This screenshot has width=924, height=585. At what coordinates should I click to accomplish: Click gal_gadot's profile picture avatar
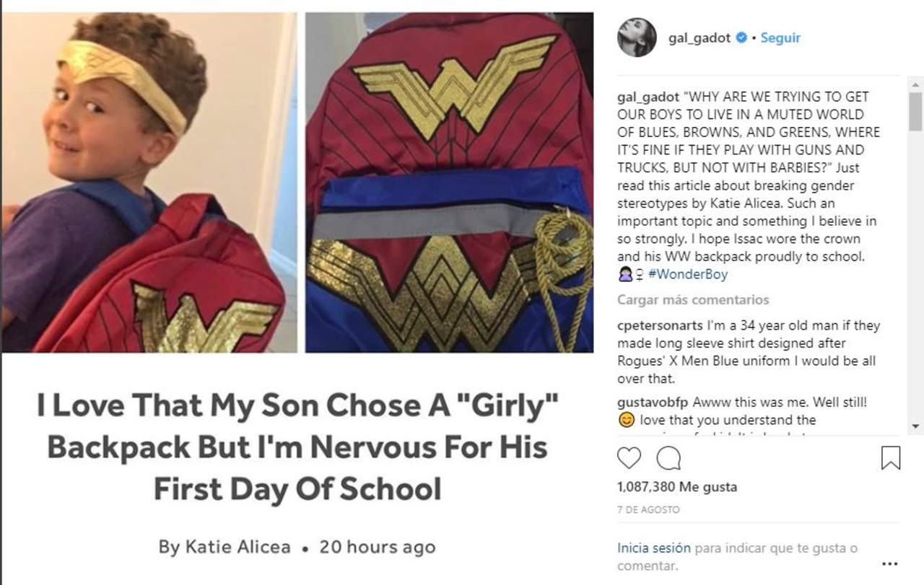(x=637, y=38)
